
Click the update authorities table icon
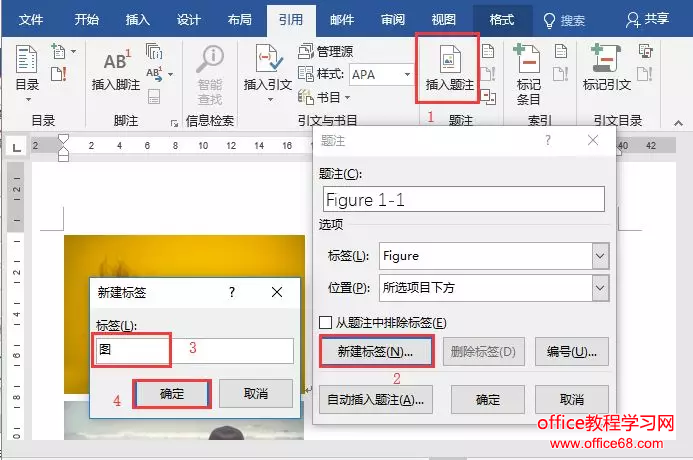click(645, 74)
